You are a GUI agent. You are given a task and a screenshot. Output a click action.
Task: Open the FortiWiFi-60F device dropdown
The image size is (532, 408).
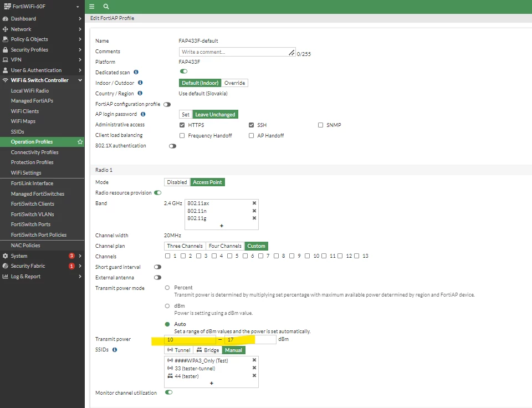point(78,7)
